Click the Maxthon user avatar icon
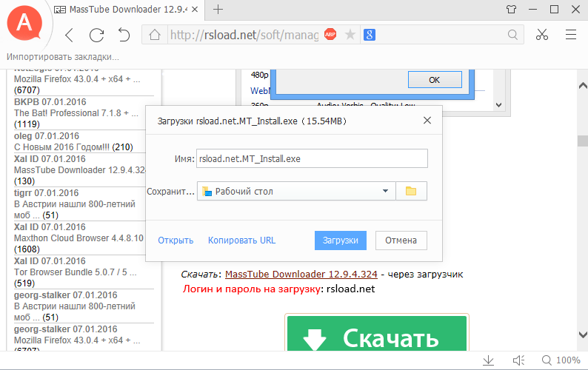Image resolution: width=588 pixels, height=370 pixels. 24,23
